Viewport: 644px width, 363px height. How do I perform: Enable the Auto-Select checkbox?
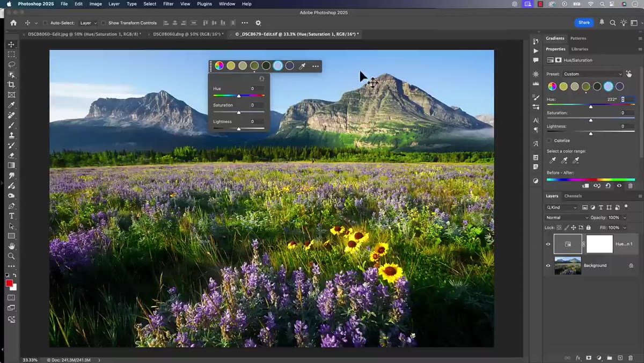click(45, 23)
